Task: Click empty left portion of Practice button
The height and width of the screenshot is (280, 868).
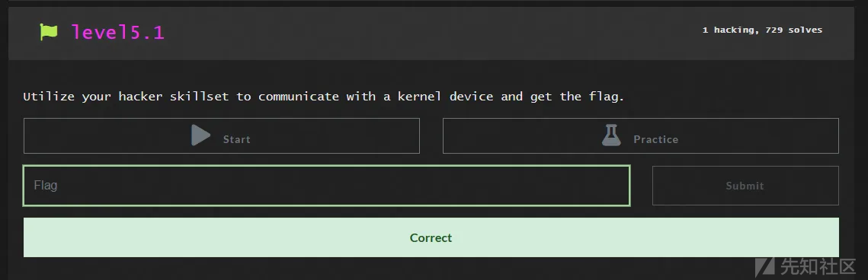Action: [x=520, y=136]
